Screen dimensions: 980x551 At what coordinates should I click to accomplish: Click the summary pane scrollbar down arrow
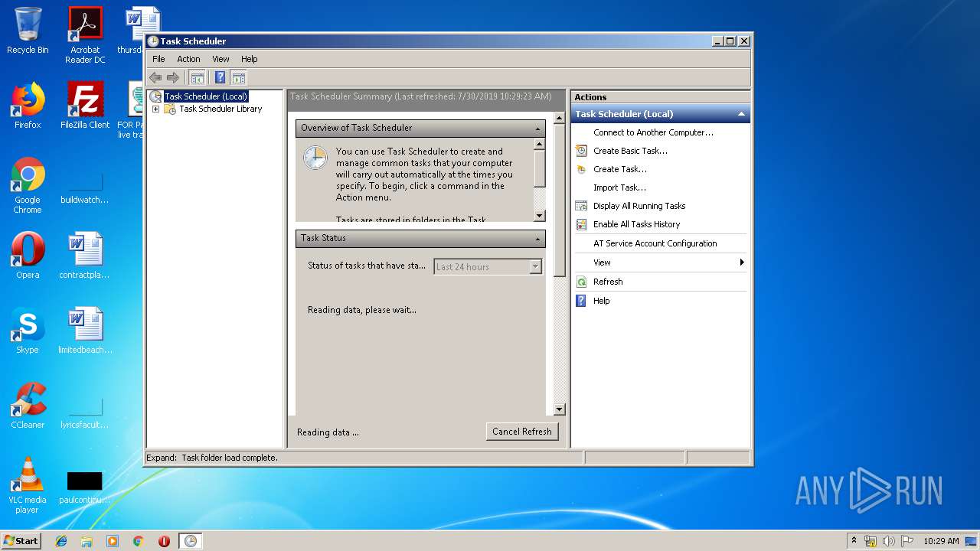[559, 409]
